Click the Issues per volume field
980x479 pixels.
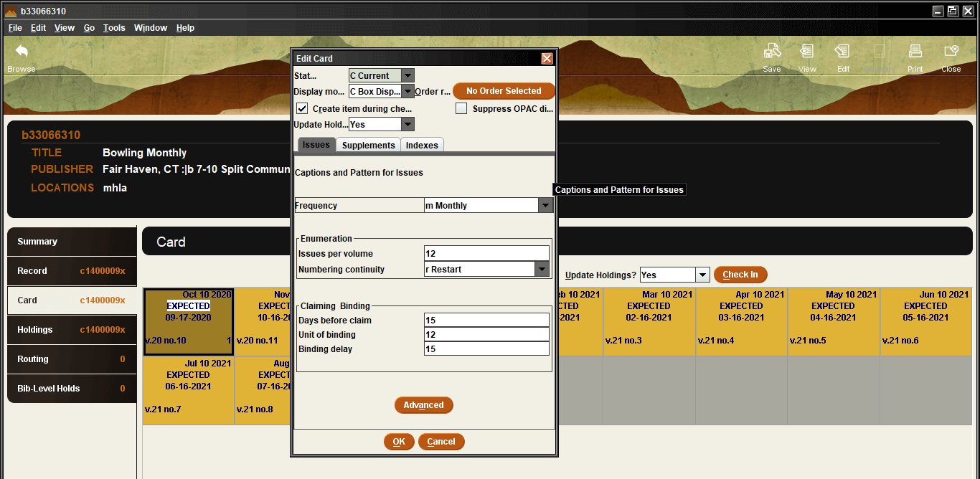(x=486, y=253)
